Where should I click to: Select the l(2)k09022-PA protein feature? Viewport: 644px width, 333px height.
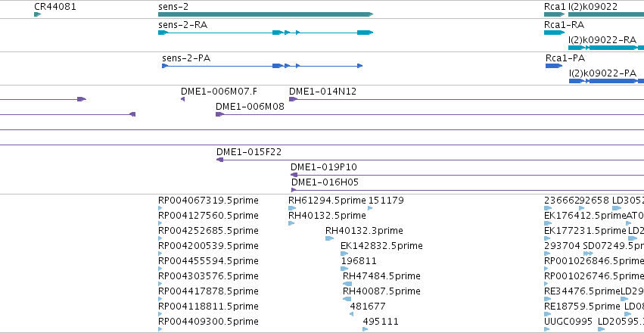point(607,81)
